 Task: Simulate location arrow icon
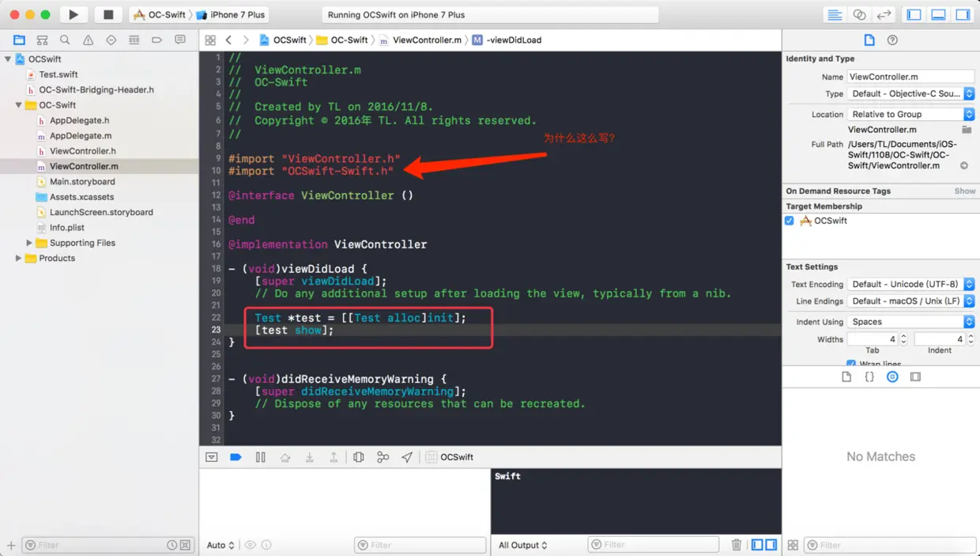(407, 457)
